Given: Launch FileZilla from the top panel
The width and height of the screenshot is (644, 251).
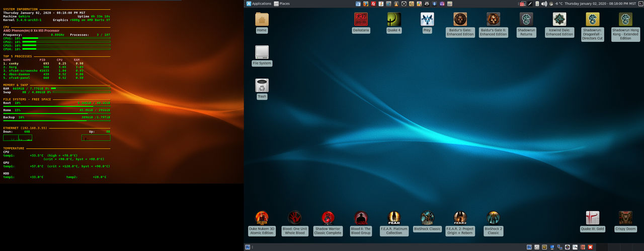Looking at the screenshot, I should (373, 4).
